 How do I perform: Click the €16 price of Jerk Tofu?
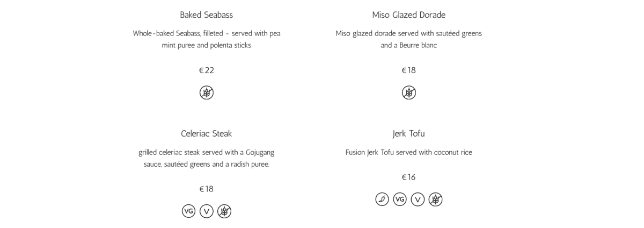pos(409,177)
